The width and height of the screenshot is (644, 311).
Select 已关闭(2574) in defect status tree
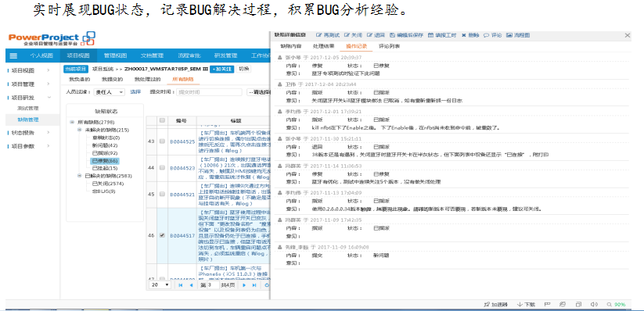coord(108,184)
